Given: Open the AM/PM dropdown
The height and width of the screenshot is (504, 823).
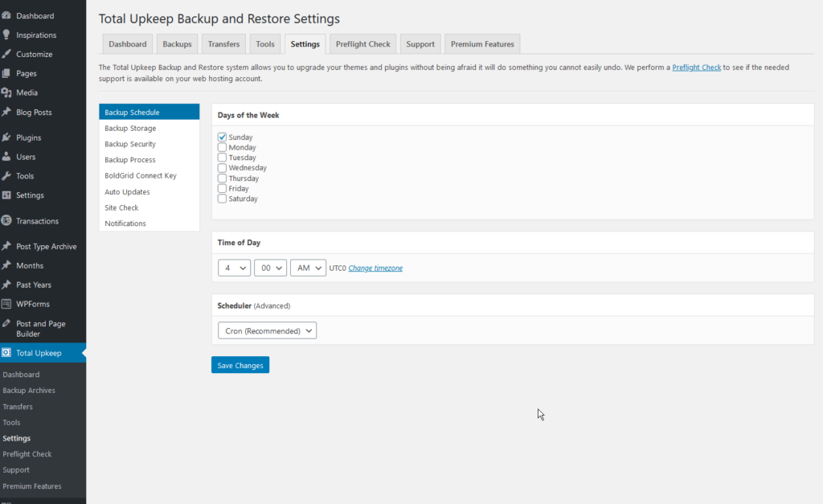Looking at the screenshot, I should click(308, 268).
